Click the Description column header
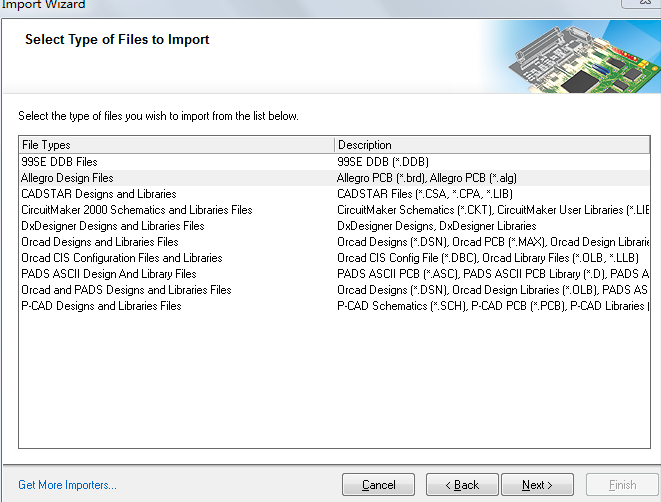Viewport: 661px width, 502px height. coord(492,145)
